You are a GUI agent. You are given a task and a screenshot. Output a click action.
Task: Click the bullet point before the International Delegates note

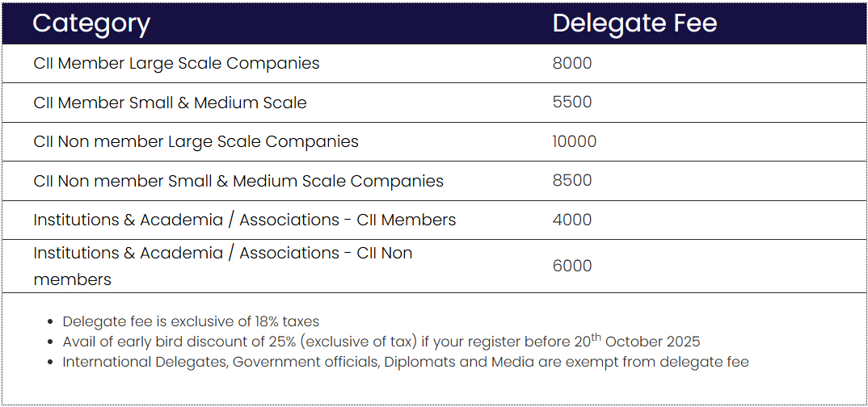[51, 363]
